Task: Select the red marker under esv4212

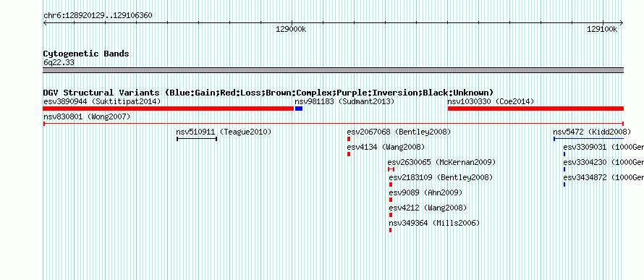Action: point(391,215)
